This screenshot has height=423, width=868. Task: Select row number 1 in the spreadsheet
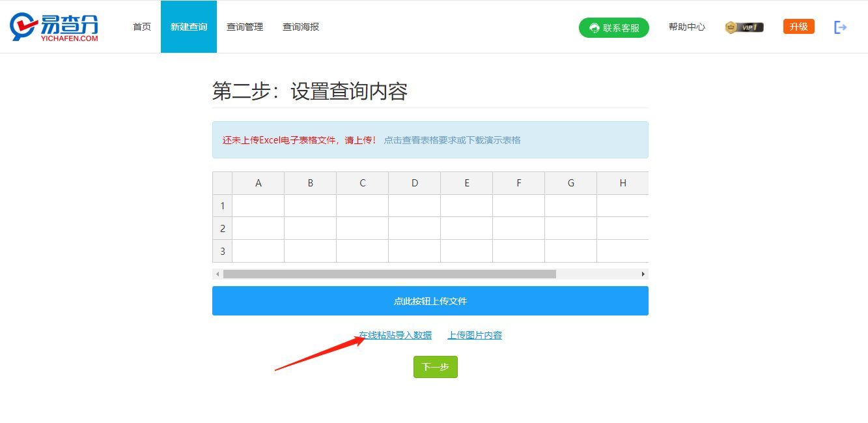(222, 205)
